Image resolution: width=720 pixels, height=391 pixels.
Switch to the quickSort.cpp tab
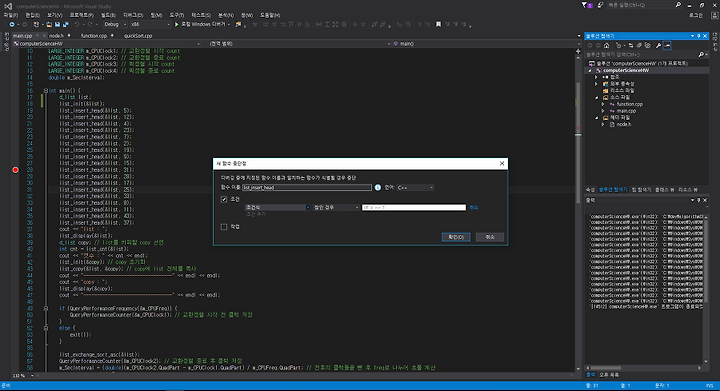pyautogui.click(x=138, y=35)
